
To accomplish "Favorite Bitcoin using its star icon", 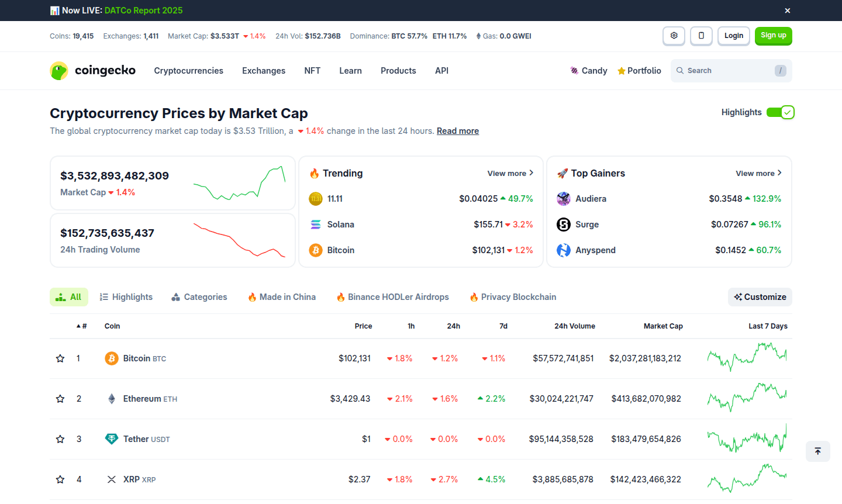I will pyautogui.click(x=60, y=358).
